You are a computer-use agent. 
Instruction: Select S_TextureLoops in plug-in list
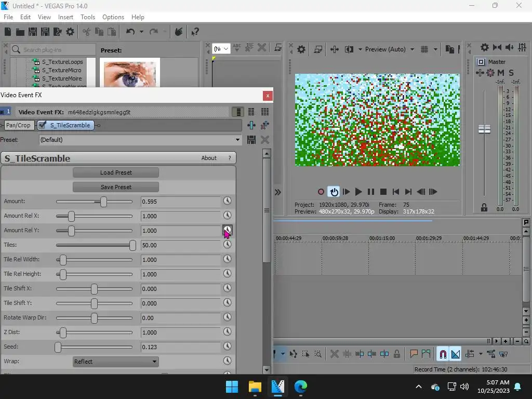point(62,62)
